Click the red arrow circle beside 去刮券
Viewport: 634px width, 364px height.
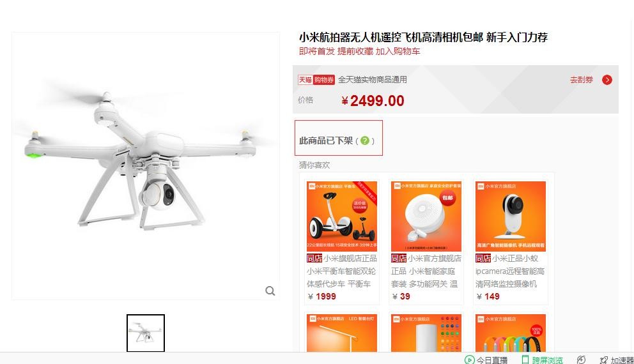(607, 80)
